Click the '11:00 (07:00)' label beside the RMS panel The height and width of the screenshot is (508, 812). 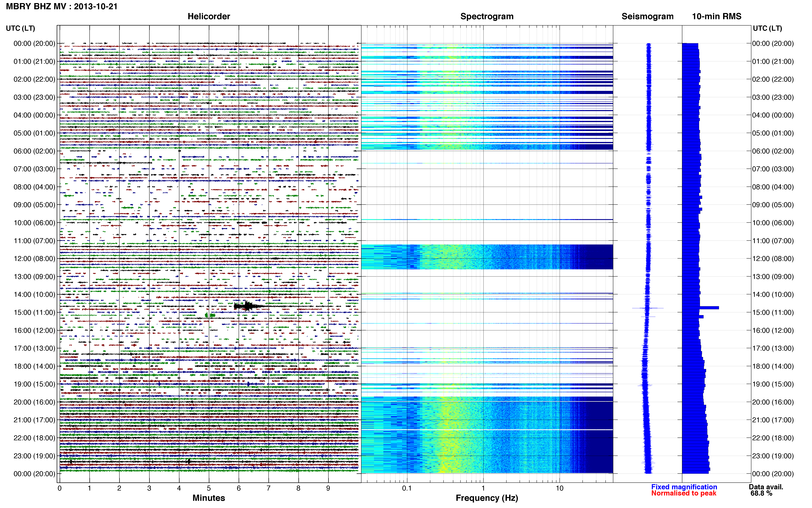773,241
